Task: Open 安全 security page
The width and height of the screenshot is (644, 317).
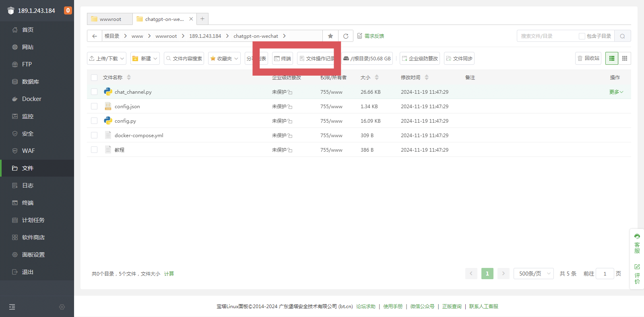Action: point(27,134)
